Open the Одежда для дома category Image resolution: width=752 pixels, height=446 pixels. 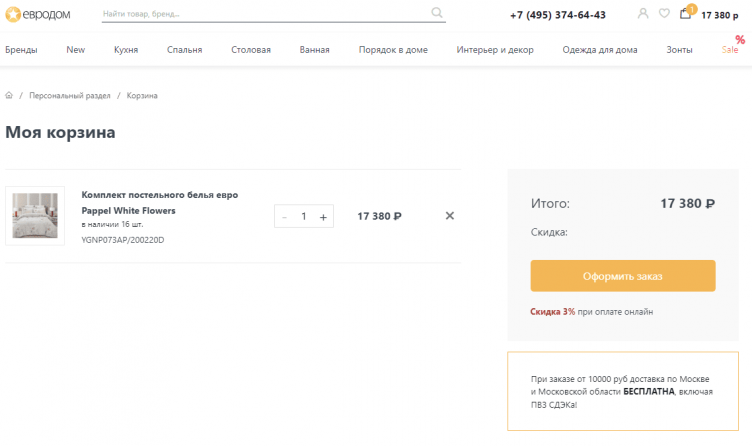pos(600,49)
